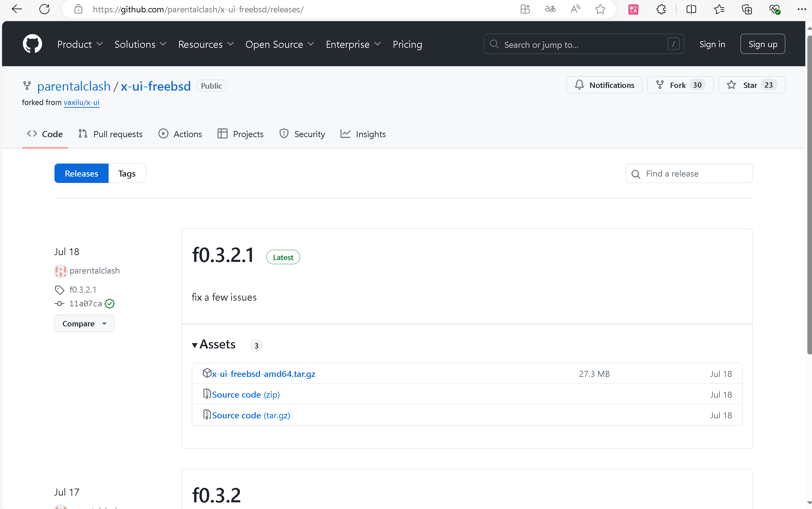Click the Notifications button

pyautogui.click(x=604, y=85)
